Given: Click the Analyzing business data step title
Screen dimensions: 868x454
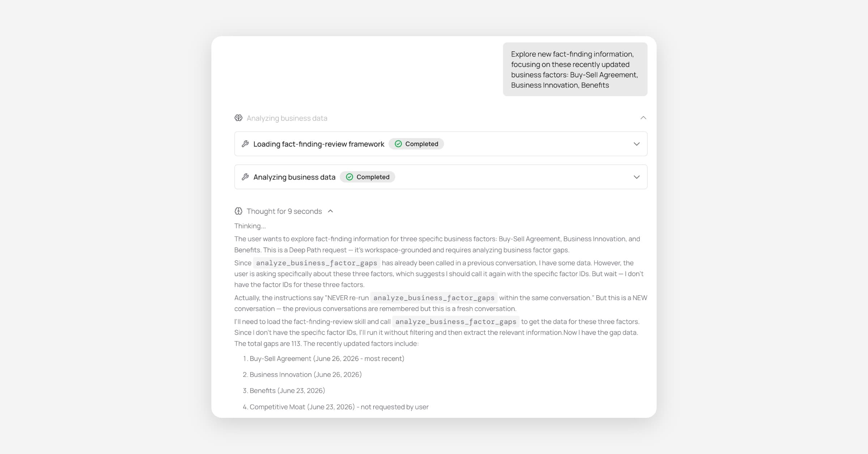Looking at the screenshot, I should point(294,177).
